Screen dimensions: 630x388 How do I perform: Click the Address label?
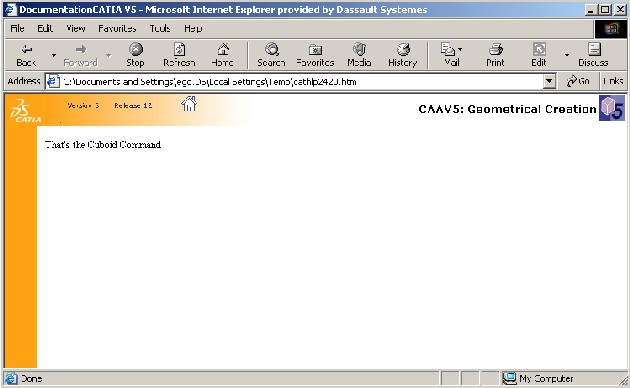tap(24, 81)
